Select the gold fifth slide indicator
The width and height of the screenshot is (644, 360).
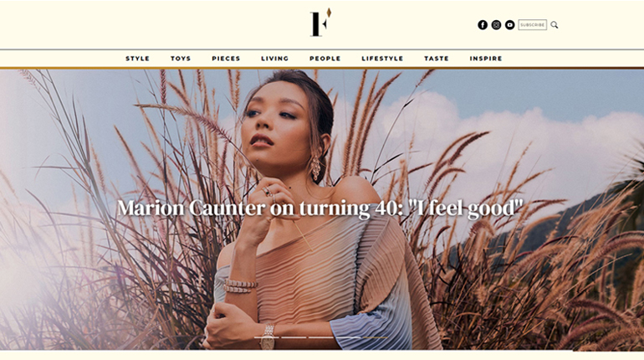point(375,337)
